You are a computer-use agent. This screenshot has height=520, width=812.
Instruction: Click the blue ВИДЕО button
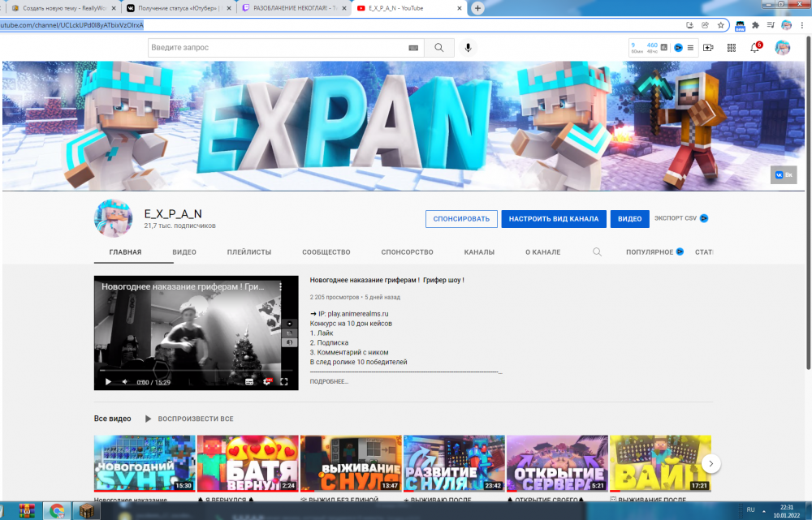click(630, 219)
